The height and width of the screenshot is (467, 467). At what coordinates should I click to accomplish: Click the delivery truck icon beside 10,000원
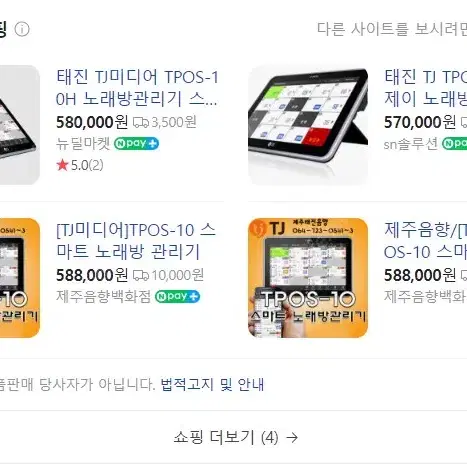[141, 275]
